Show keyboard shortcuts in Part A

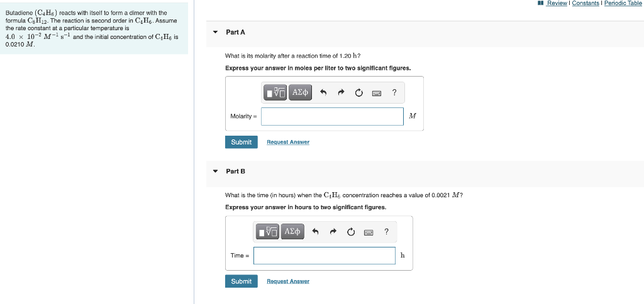click(x=377, y=93)
